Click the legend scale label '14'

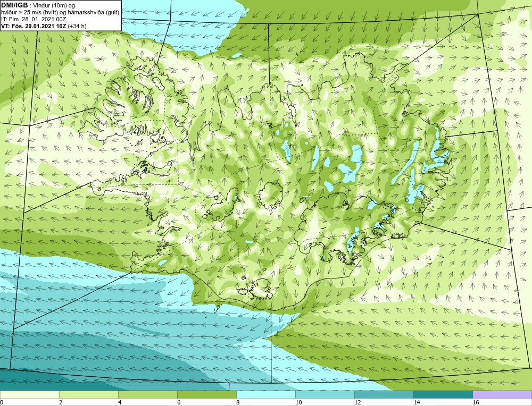click(x=417, y=402)
